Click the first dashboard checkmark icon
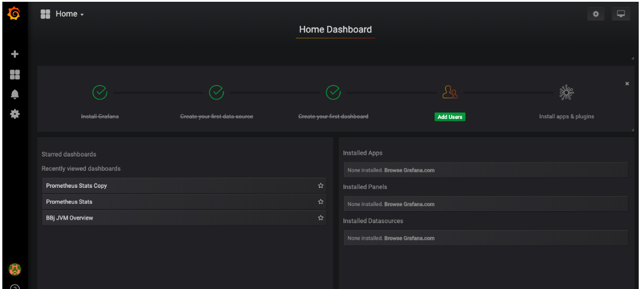 [x=333, y=92]
